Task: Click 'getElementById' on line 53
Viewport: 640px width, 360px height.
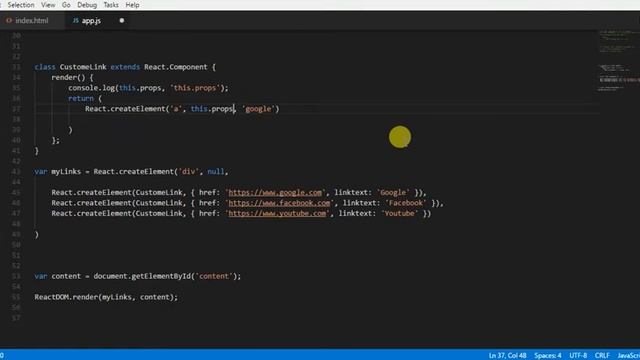Action: tap(161, 276)
